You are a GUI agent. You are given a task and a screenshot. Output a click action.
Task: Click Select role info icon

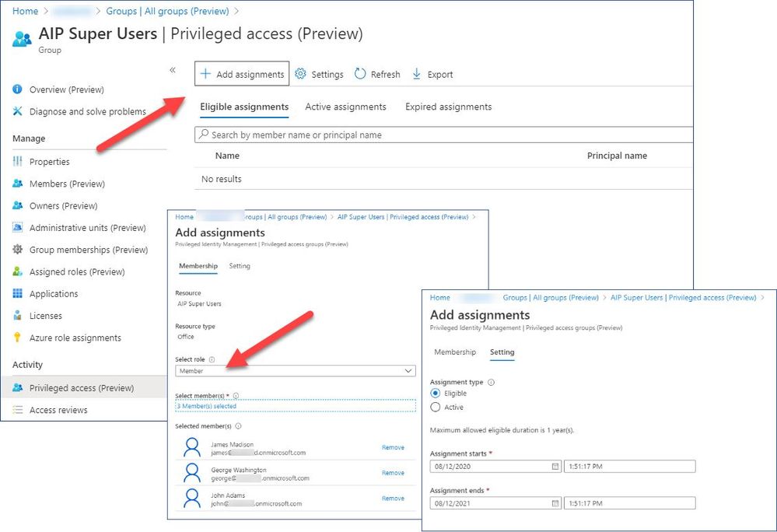(x=212, y=359)
